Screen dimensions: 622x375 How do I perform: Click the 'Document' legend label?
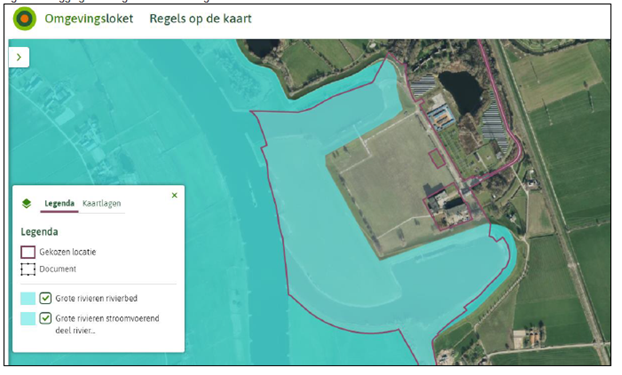pyautogui.click(x=58, y=269)
